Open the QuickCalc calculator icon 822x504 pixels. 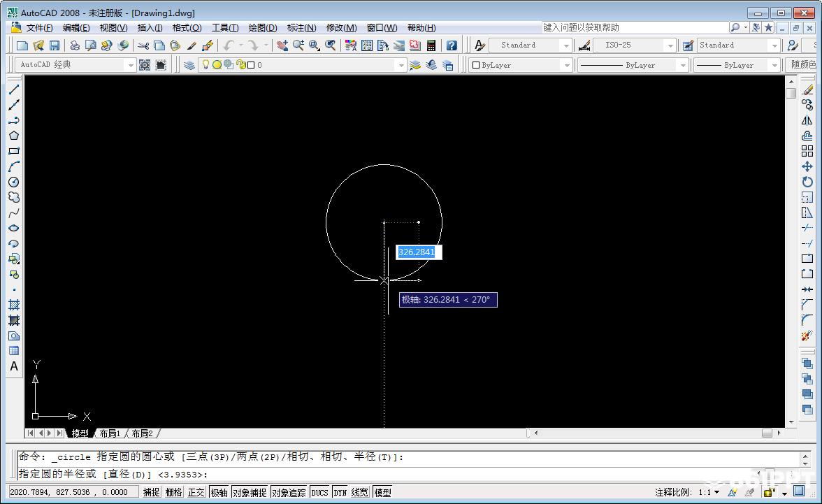(431, 45)
